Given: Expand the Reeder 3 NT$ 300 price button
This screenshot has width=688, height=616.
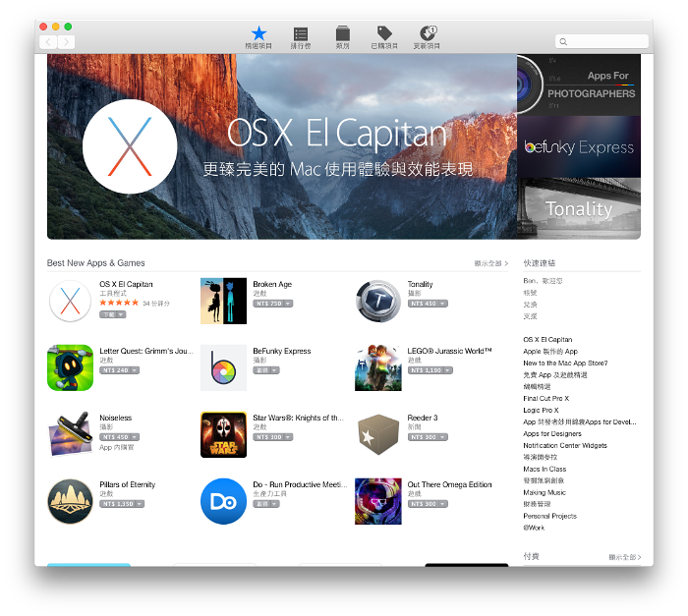Looking at the screenshot, I should coord(428,437).
